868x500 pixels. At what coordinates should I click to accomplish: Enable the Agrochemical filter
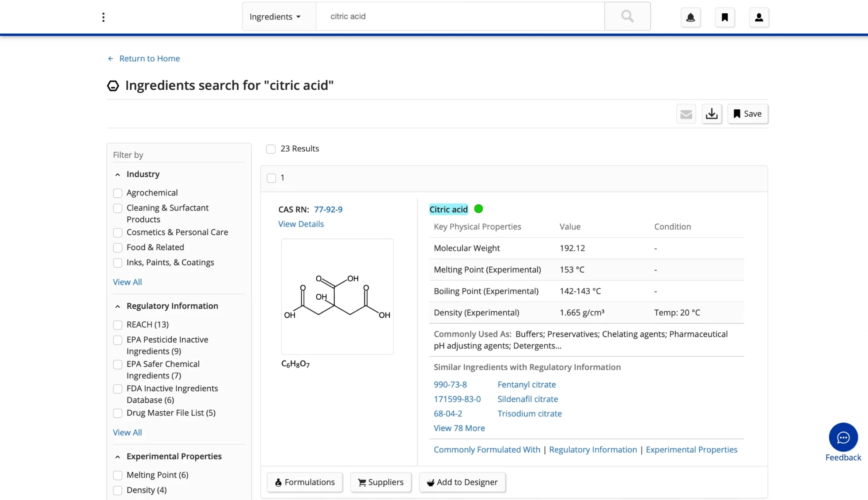click(x=118, y=193)
